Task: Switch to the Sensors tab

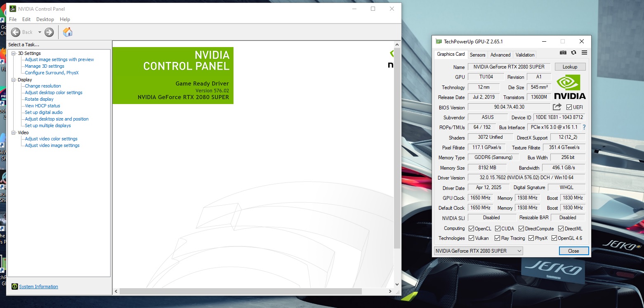Action: click(477, 54)
